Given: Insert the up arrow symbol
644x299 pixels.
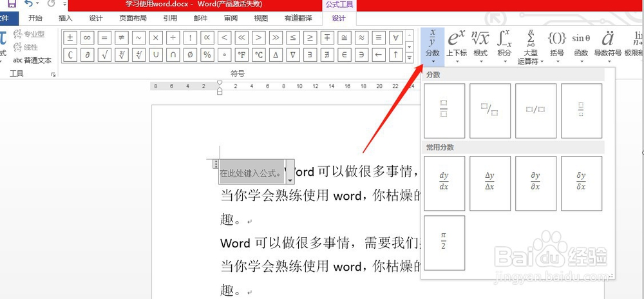Looking at the screenshot, I should click(x=395, y=55).
